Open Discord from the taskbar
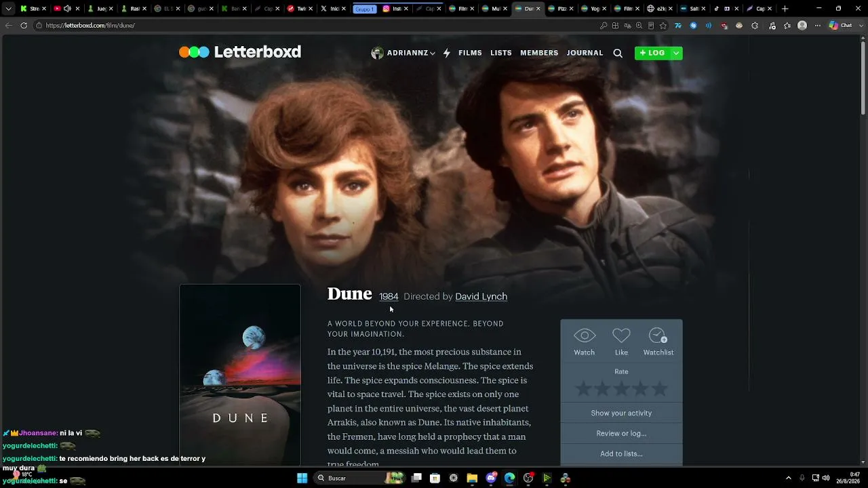 pos(492,478)
